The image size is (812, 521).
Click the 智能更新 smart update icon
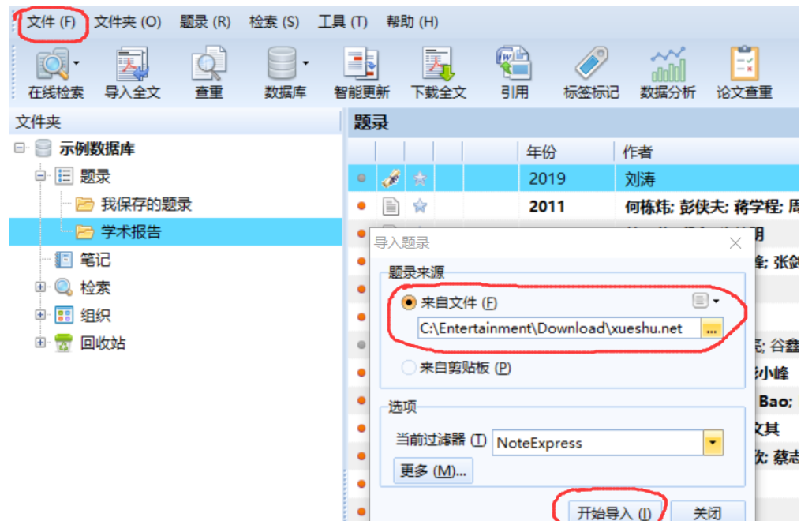pyautogui.click(x=361, y=65)
